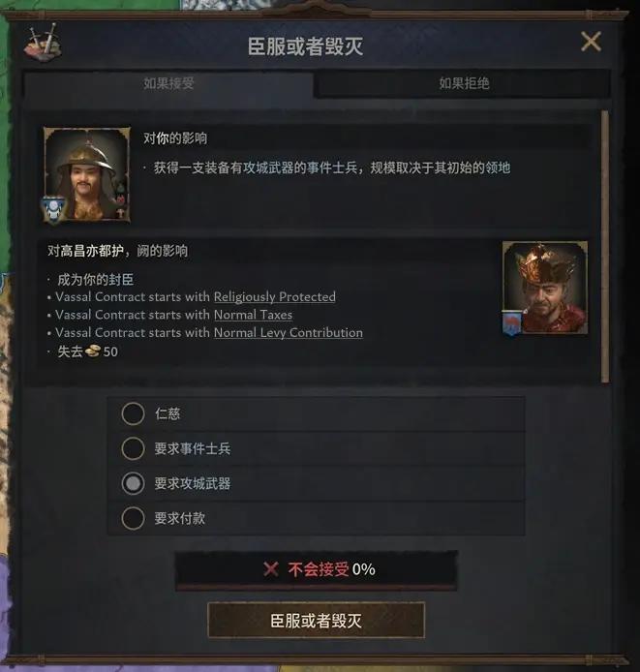Open the Normal Levy Contribution link
Screen dimensions: 640x672
click(289, 332)
